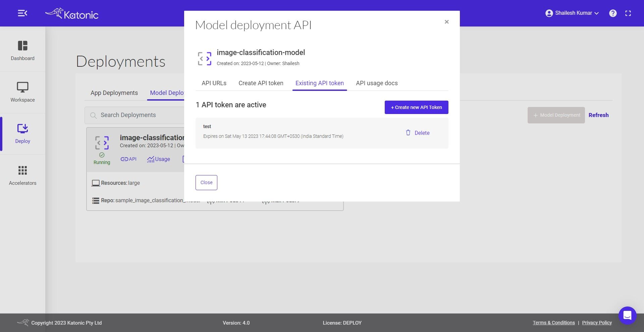Click the Repo stack icon on the card
This screenshot has height=332, width=644.
pyautogui.click(x=96, y=201)
